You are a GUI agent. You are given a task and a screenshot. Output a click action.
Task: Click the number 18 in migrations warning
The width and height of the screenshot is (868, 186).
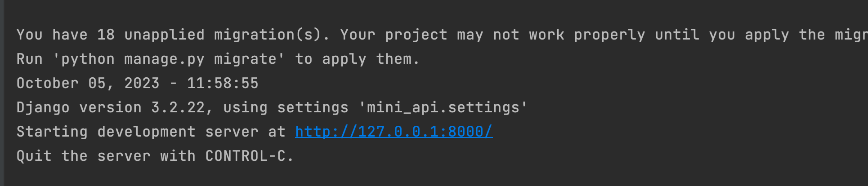(x=106, y=35)
